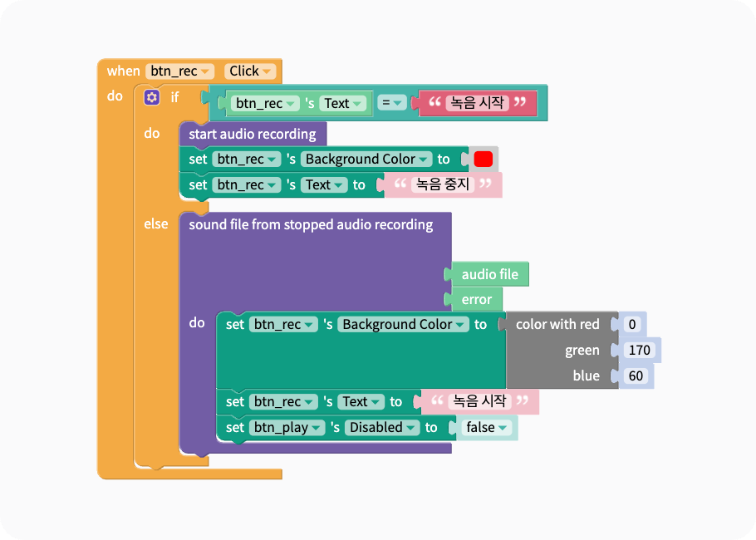
Task: Open btn_rec dropdown in set Text block in else branch
Action: (x=283, y=401)
